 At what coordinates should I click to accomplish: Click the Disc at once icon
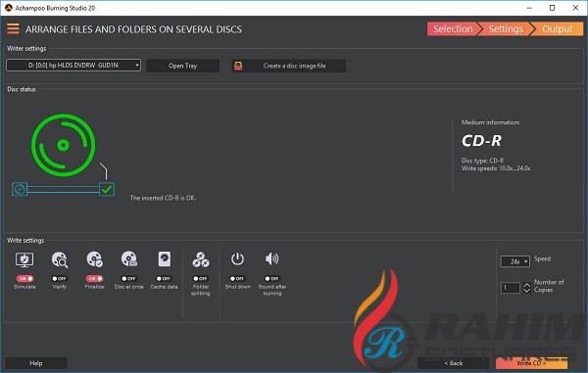(x=129, y=258)
